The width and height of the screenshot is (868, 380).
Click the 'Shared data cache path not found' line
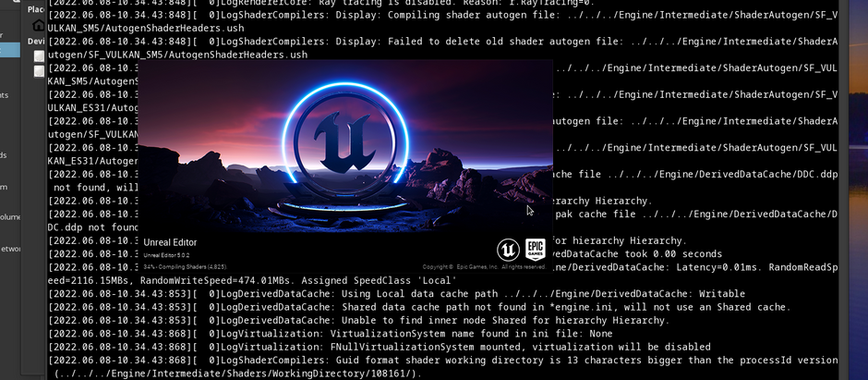pos(419,307)
